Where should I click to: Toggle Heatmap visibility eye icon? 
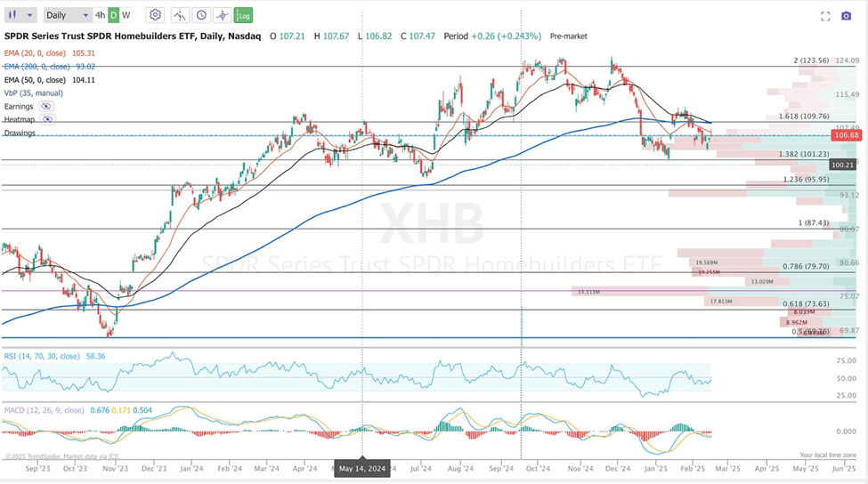(x=47, y=119)
